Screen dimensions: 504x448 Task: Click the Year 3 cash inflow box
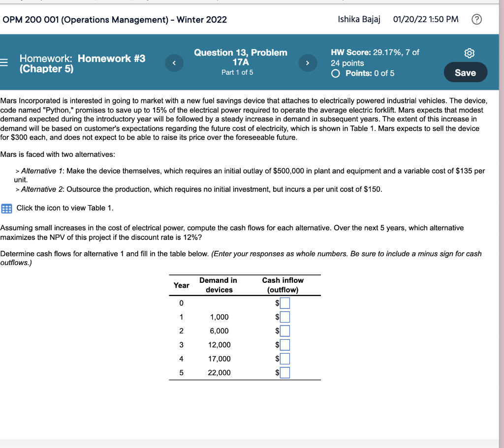coord(285,345)
